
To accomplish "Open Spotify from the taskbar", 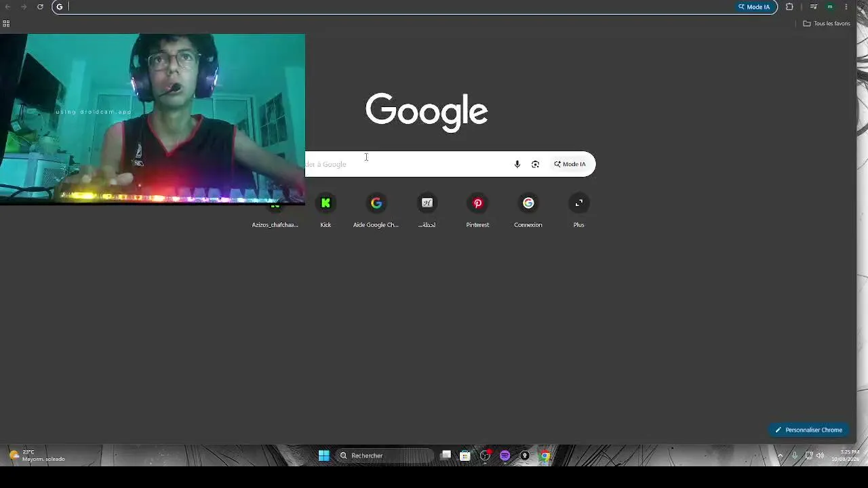I will [505, 455].
